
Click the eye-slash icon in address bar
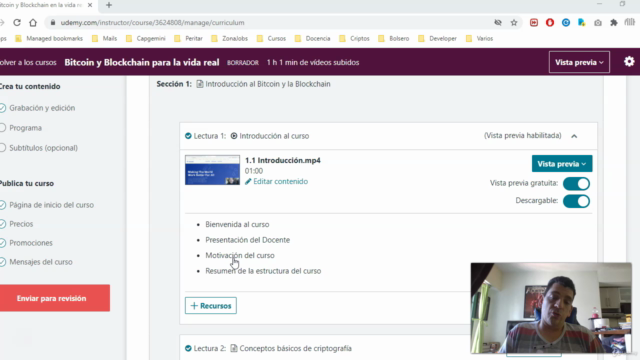pos(498,22)
